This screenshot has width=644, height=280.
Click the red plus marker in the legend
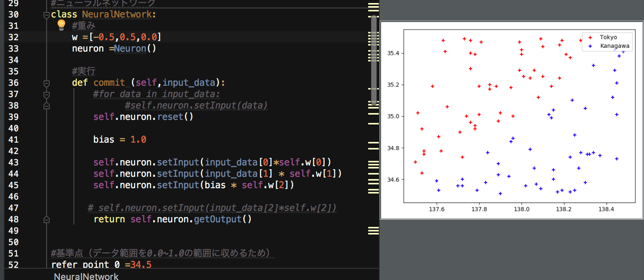[x=590, y=38]
